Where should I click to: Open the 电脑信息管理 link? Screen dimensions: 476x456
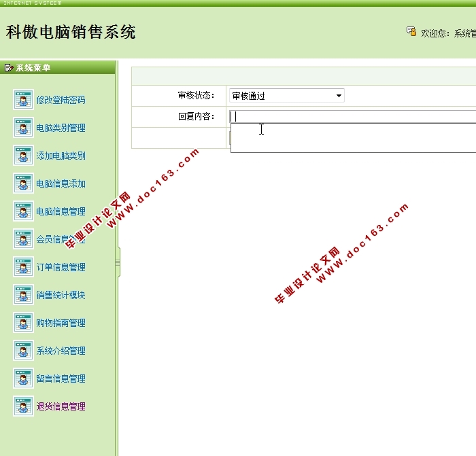(x=61, y=211)
